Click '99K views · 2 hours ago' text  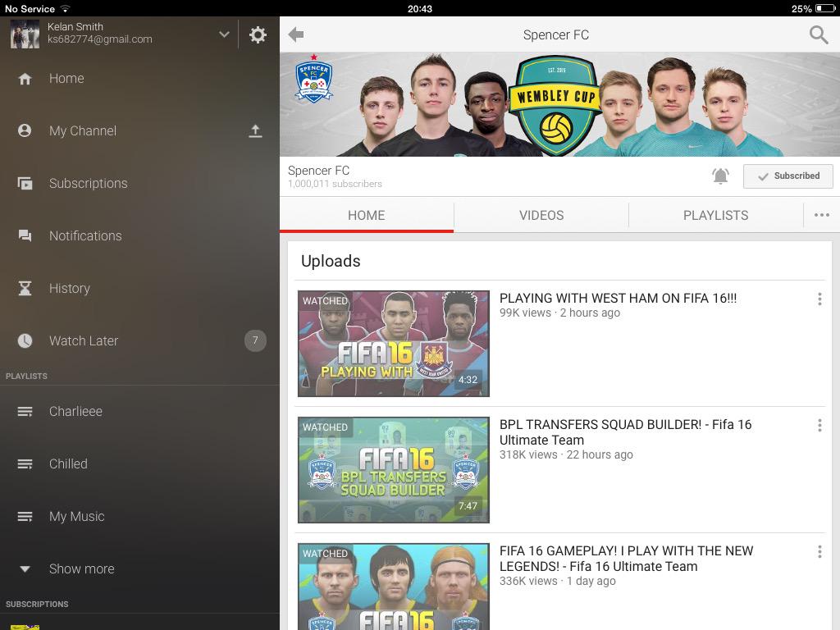[559, 313]
